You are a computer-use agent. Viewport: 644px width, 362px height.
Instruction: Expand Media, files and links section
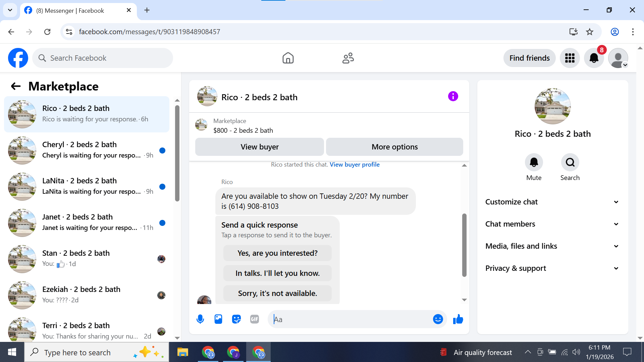(552, 246)
